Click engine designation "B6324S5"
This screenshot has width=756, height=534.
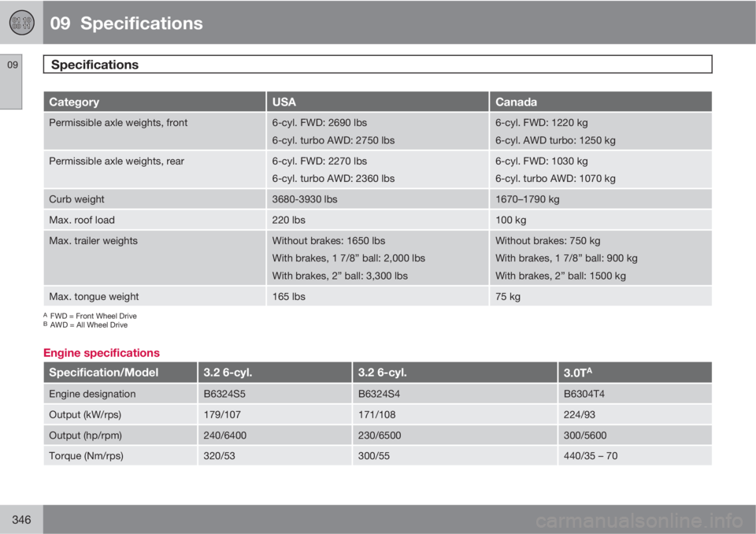pos(224,394)
